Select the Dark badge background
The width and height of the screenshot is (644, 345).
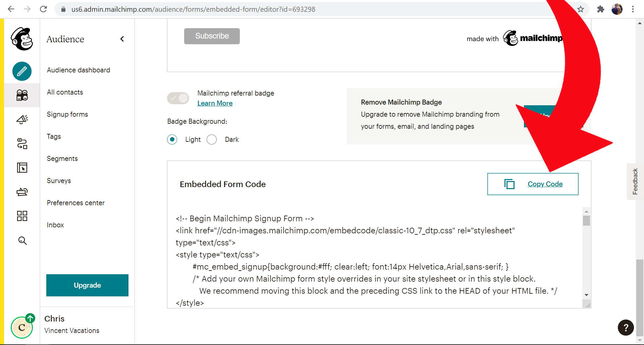212,139
